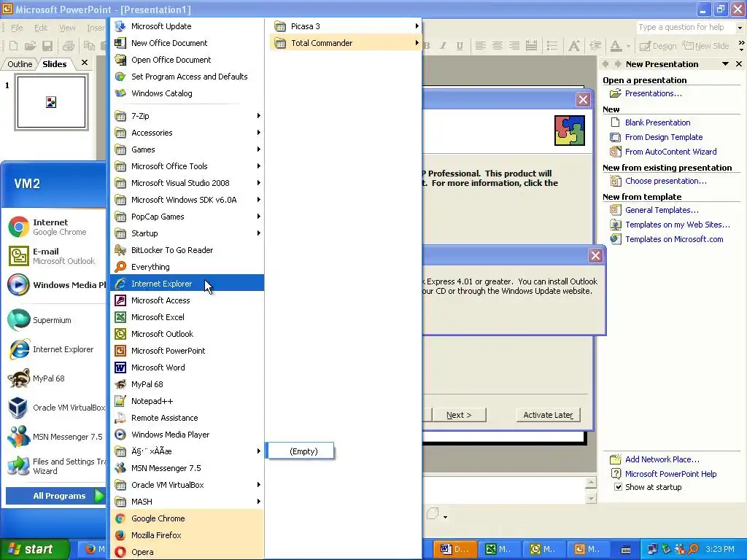
Task: Expand Startup folder submenu
Action: point(187,233)
